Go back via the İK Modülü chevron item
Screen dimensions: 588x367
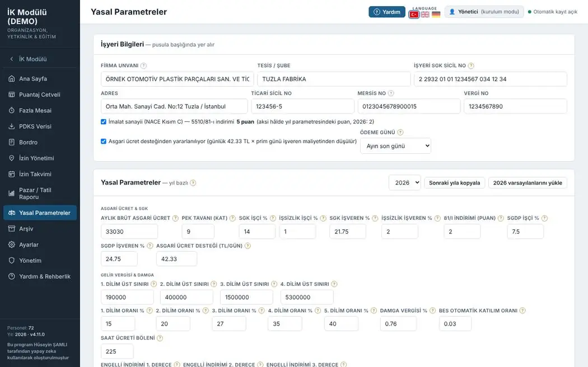click(x=40, y=59)
